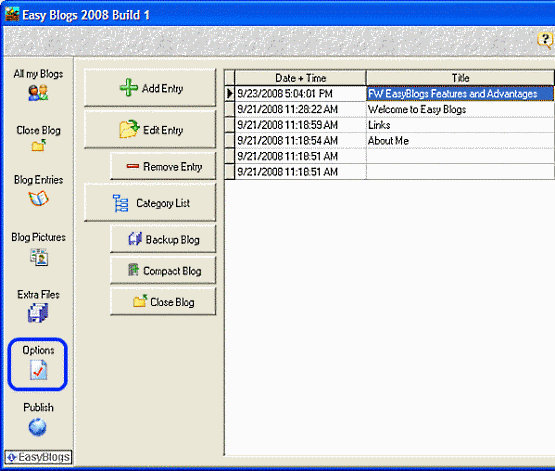Screen dimensions: 555x471
Task: Click the Blog Pictures sidebar label
Action: tap(38, 237)
